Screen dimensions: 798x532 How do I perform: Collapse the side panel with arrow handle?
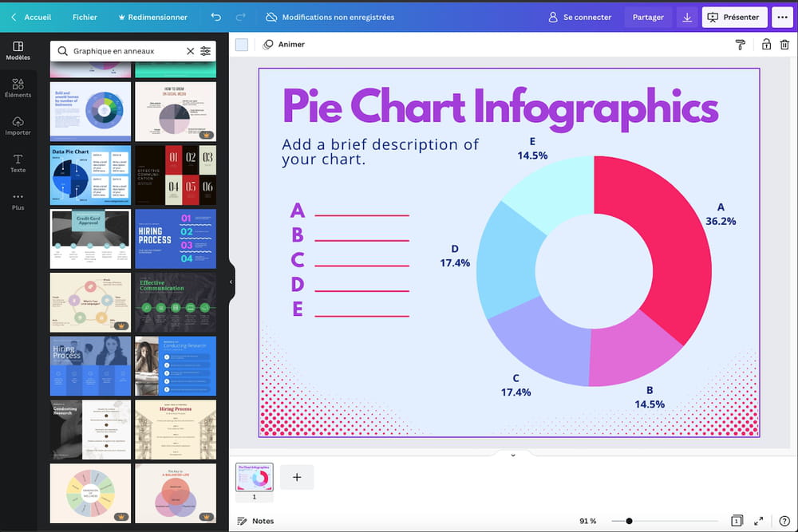click(x=231, y=282)
